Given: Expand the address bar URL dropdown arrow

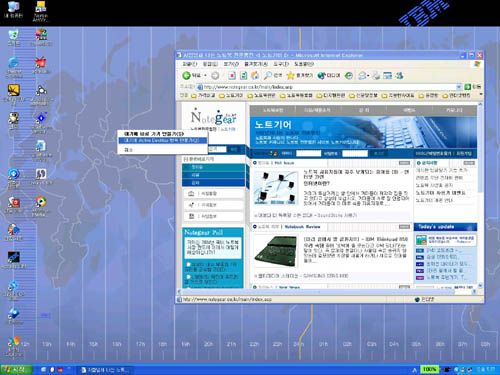Looking at the screenshot, I should coord(459,87).
